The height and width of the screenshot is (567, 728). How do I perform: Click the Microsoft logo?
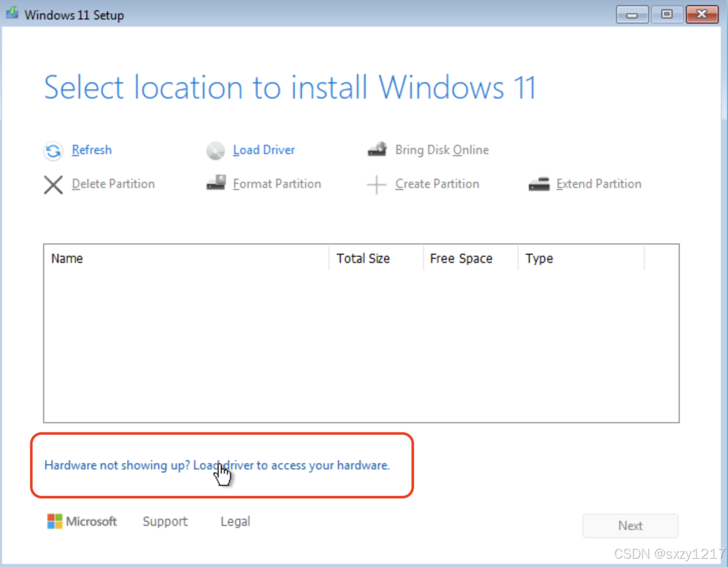click(x=54, y=521)
